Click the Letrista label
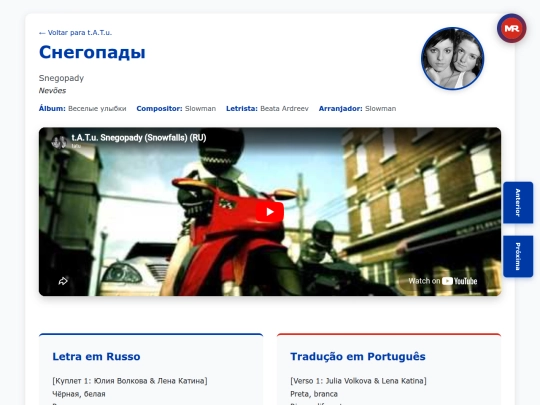 pos(242,108)
